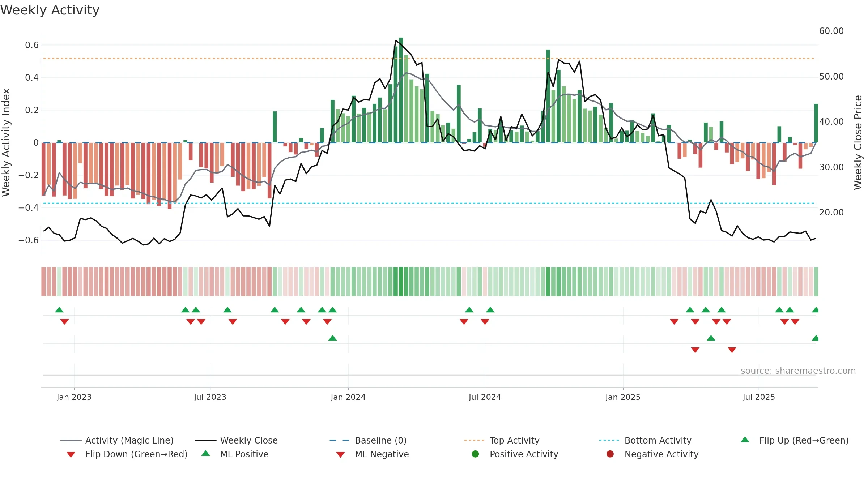Click the ML Positive marker near Jan 2024
Viewport: 868px width, 488px height.
333,338
